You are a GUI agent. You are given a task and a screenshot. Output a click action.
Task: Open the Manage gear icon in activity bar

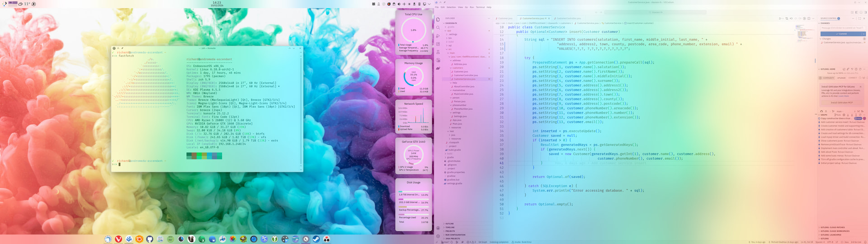click(x=438, y=236)
